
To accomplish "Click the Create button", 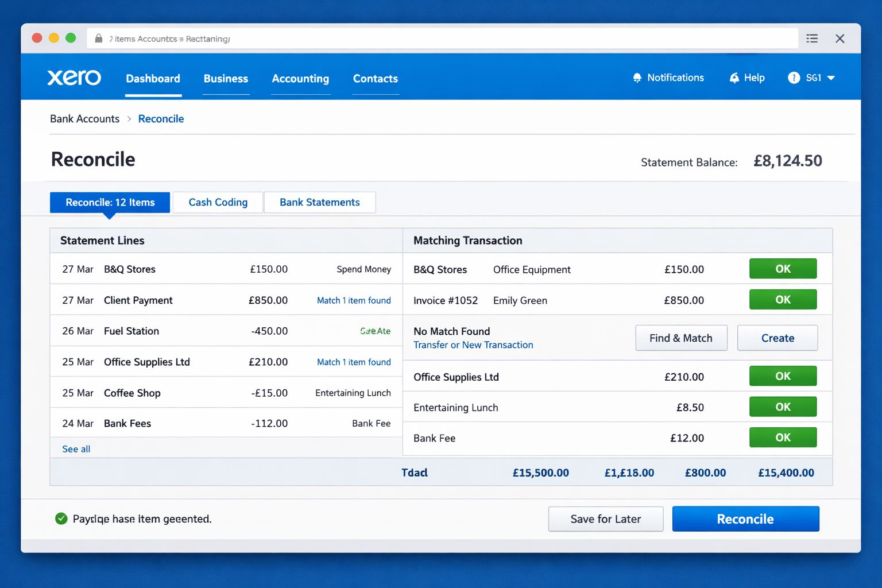I will tap(777, 338).
